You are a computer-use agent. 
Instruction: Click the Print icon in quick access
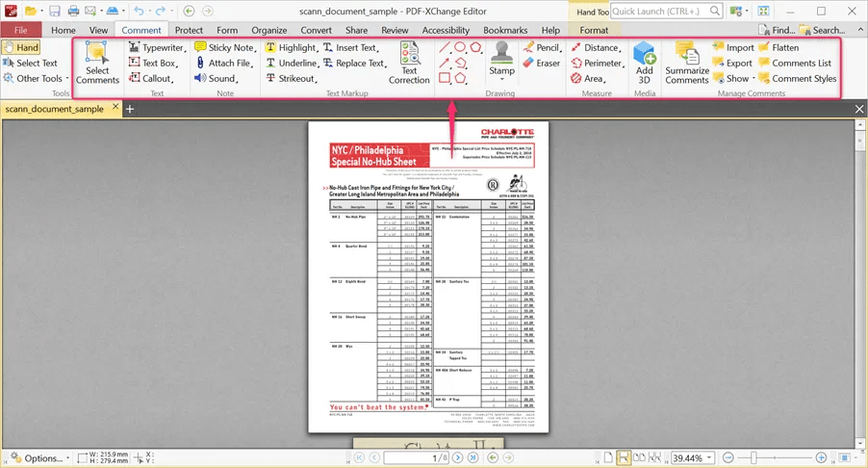click(73, 12)
